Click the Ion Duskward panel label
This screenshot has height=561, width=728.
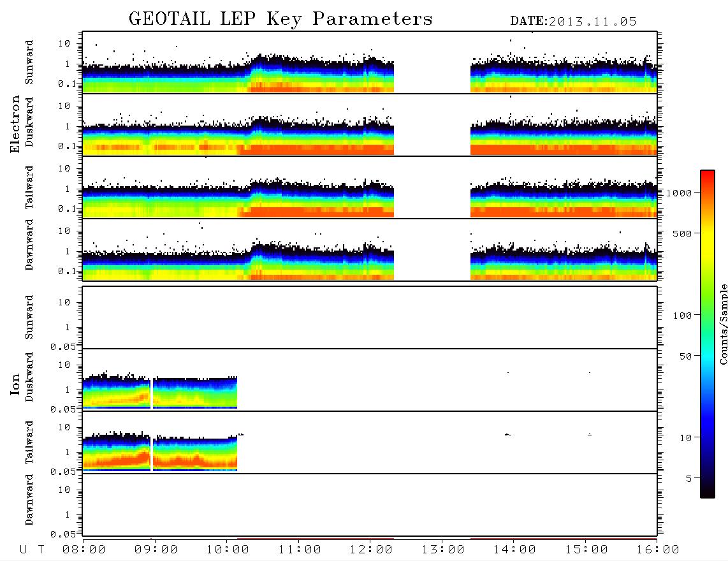[x=29, y=377]
